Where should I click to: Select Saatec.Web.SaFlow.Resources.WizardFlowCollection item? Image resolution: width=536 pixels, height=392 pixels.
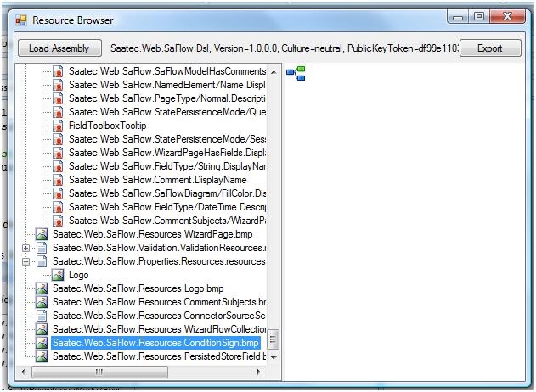point(159,329)
